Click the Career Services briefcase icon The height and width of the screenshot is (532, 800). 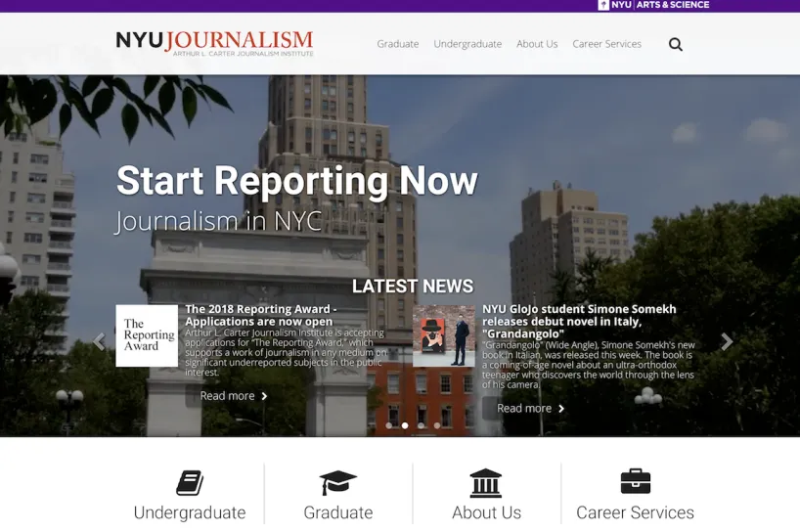[x=635, y=481]
